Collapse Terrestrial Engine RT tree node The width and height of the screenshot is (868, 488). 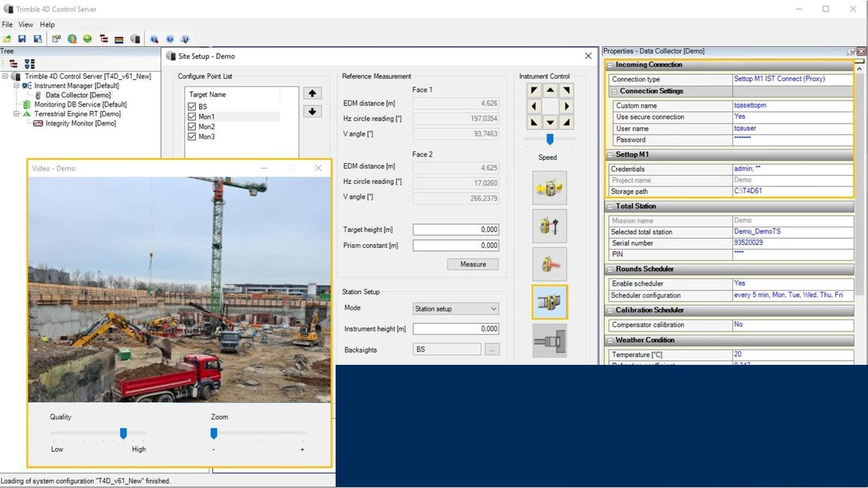[17, 114]
